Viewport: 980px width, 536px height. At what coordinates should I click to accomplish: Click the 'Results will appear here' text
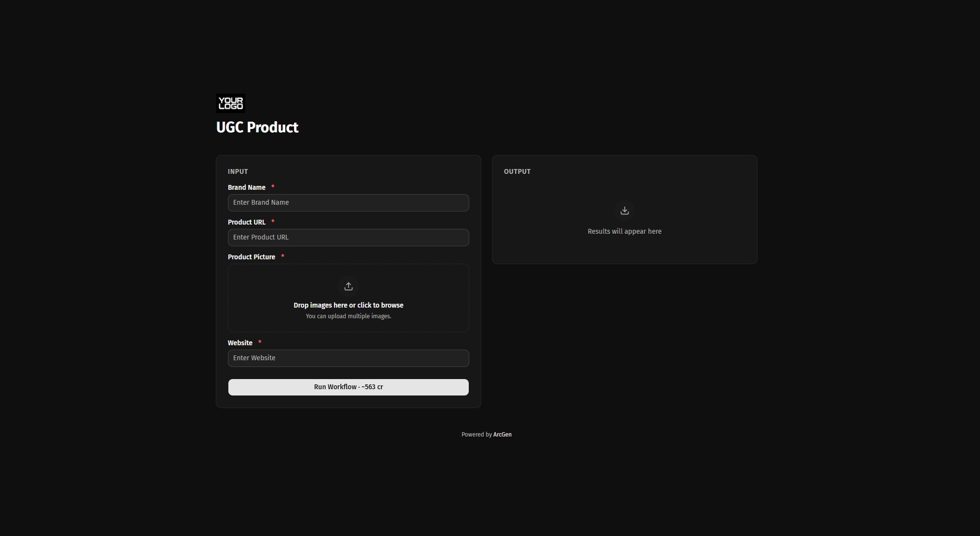[624, 231]
